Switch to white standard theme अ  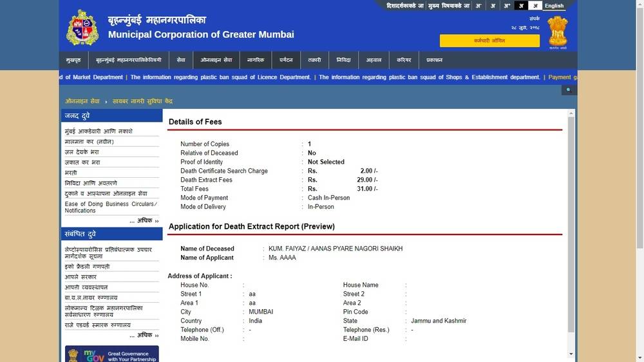(535, 6)
